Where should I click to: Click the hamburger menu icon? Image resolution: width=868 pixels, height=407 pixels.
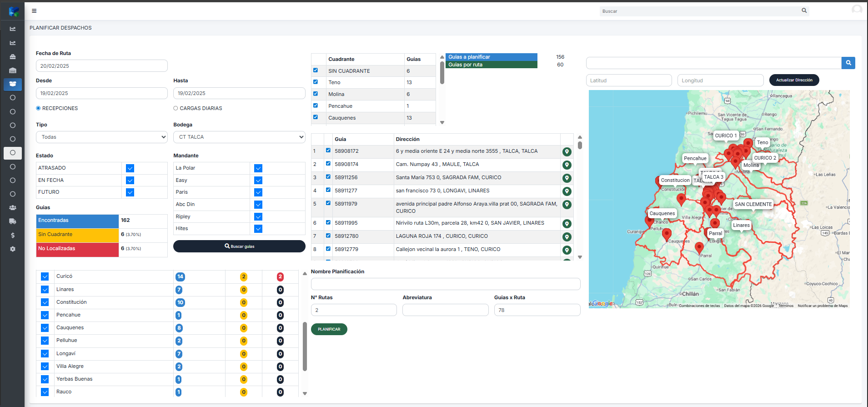pos(34,11)
